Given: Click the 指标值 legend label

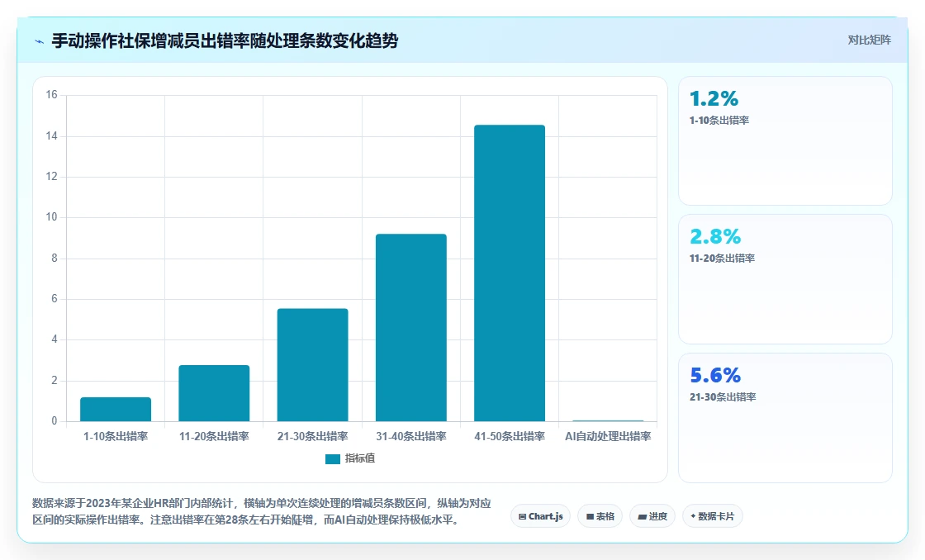Looking at the screenshot, I should pyautogui.click(x=360, y=458).
